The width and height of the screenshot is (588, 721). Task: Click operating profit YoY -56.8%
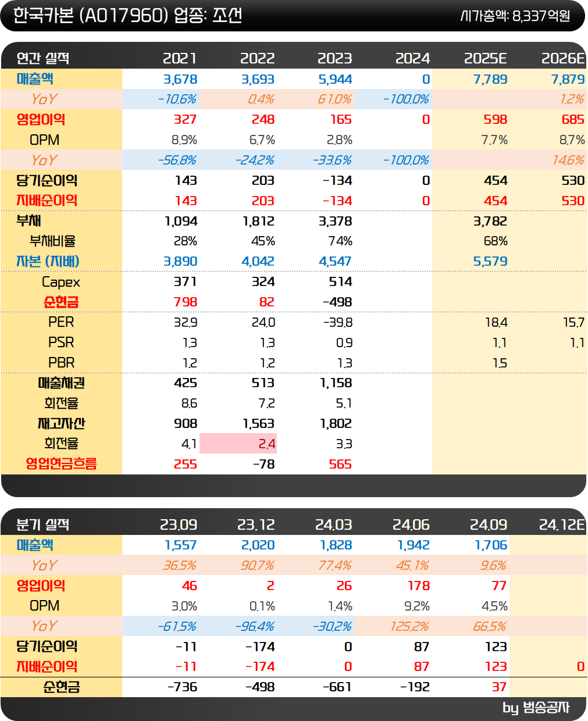point(177,160)
